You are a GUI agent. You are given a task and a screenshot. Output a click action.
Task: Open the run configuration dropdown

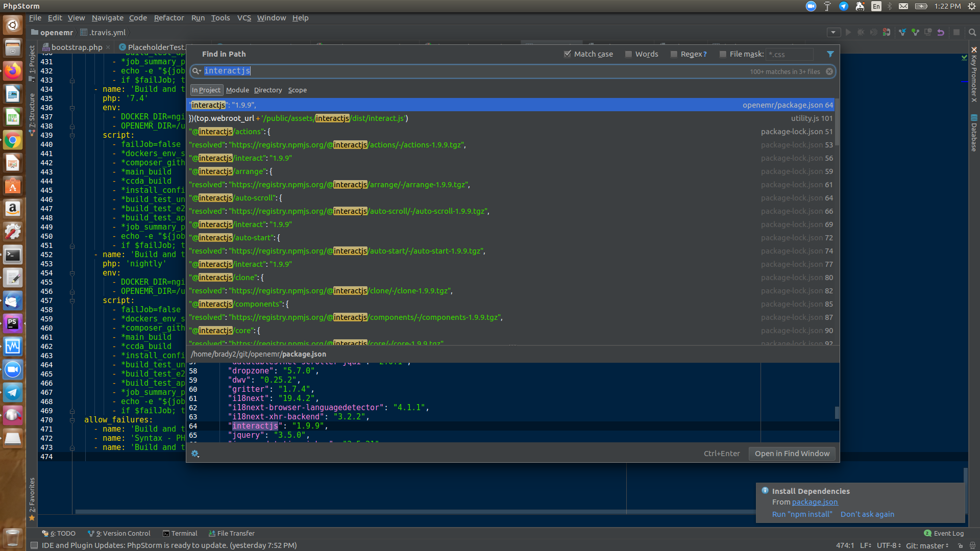[x=834, y=32]
